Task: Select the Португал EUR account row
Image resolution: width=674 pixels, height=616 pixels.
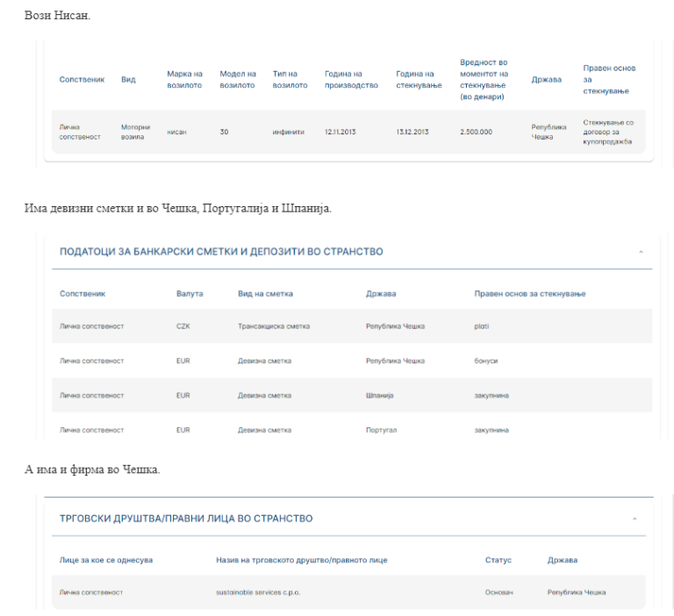Action: pos(352,430)
